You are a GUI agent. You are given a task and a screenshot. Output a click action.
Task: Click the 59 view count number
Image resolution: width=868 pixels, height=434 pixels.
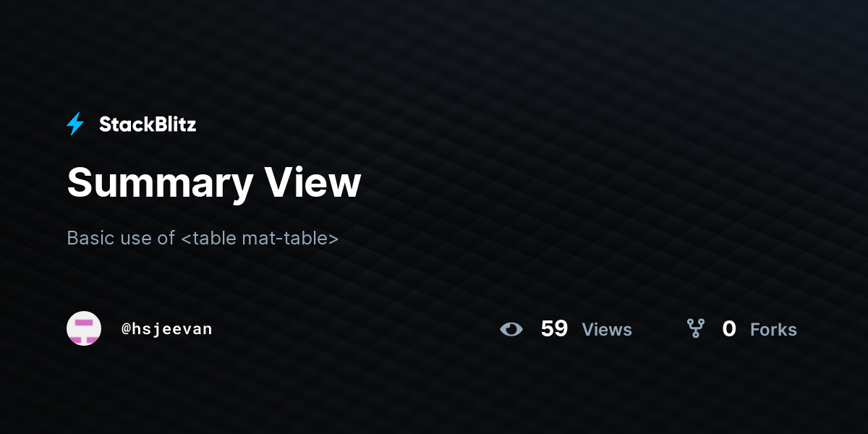[x=554, y=329]
